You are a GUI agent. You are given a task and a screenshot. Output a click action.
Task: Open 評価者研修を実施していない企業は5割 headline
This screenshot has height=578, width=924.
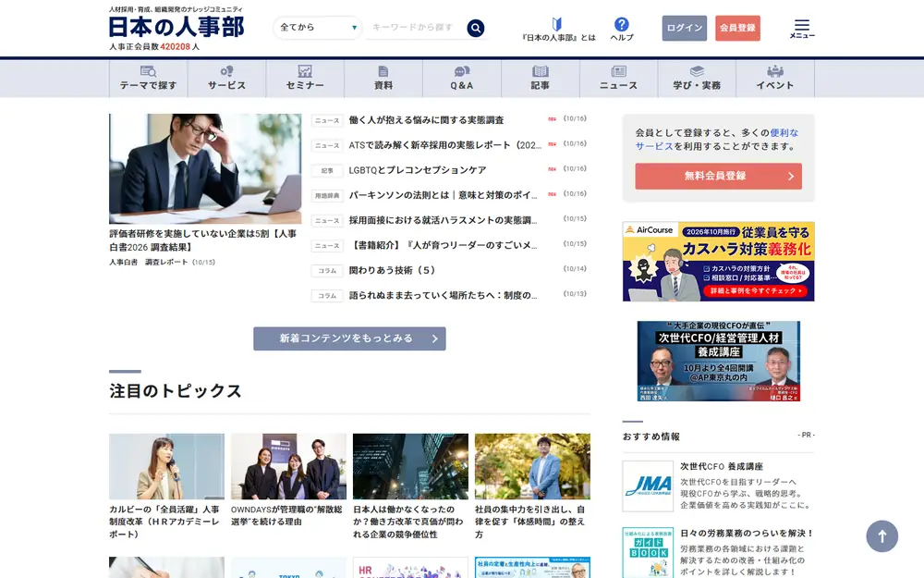tap(202, 240)
